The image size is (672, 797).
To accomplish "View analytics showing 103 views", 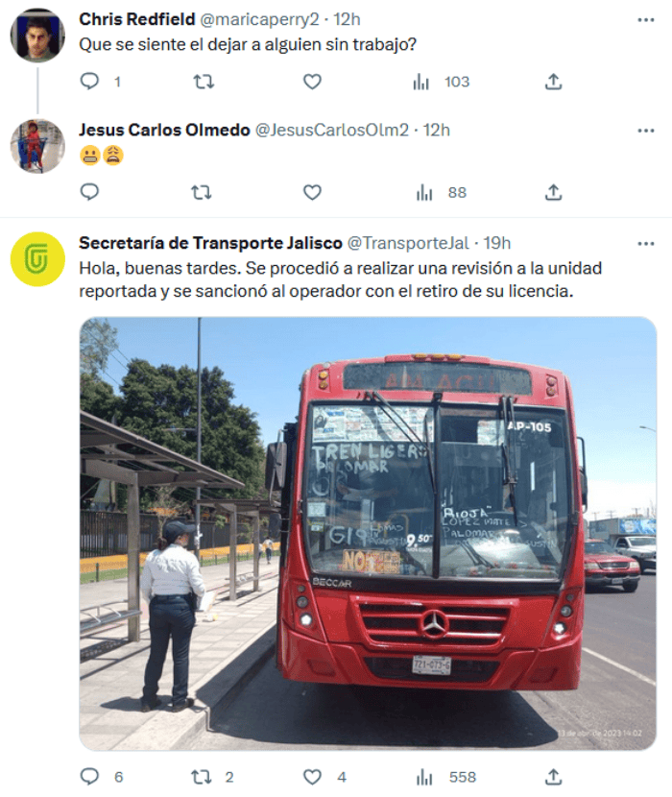I will point(441,82).
